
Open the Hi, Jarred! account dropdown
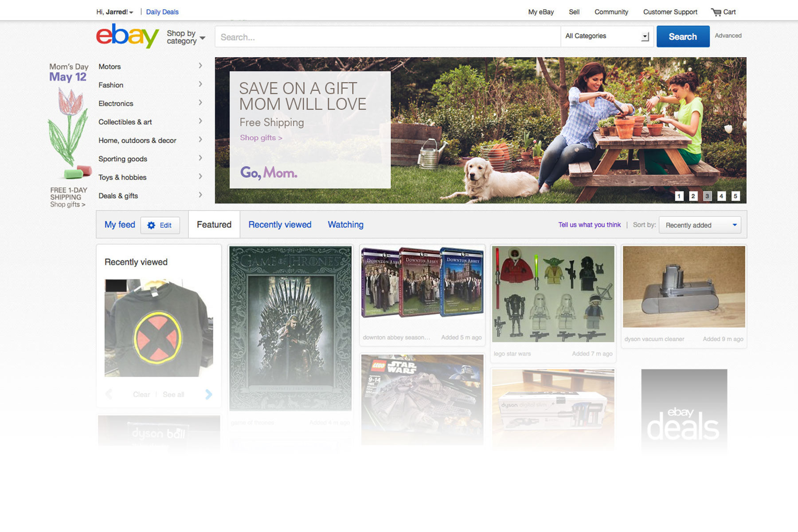[x=115, y=12]
